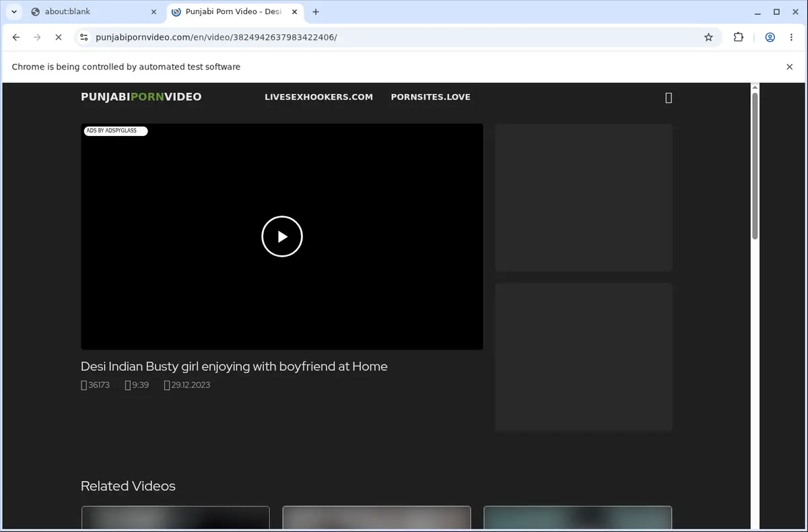Screen dimensions: 808x532
Task: Minimize the Chrome window
Action: click(x=758, y=11)
